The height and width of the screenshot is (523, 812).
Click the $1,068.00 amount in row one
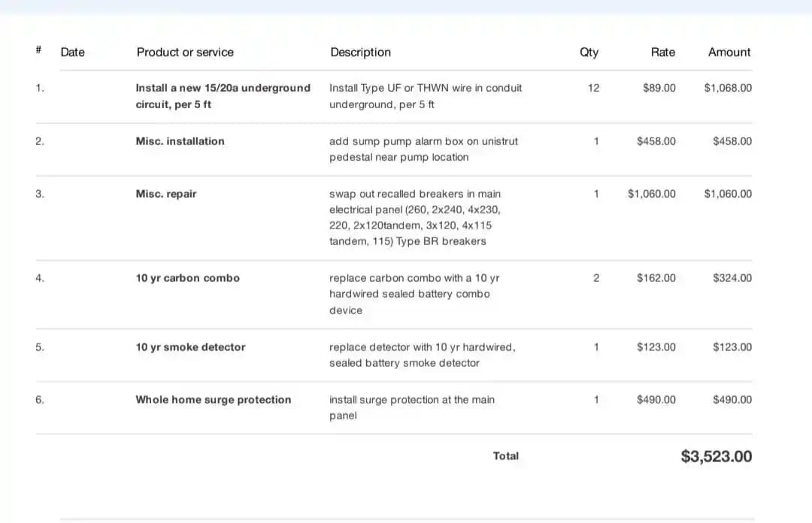pyautogui.click(x=727, y=88)
